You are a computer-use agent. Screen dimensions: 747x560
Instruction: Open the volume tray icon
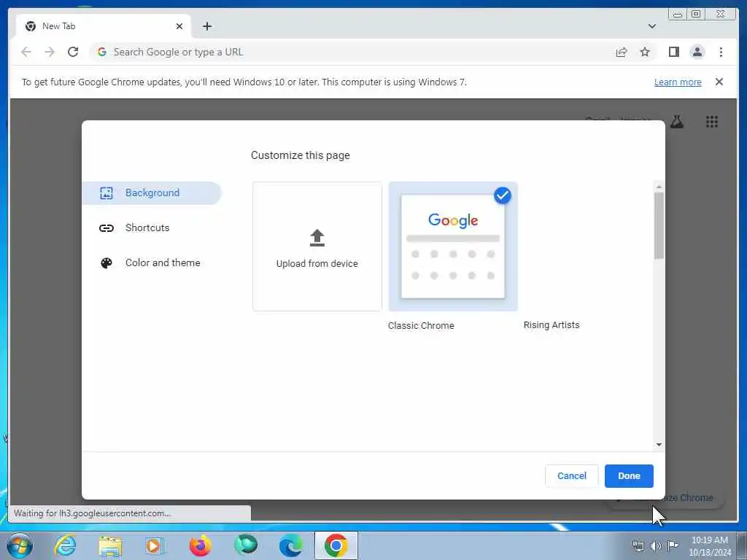(x=656, y=546)
